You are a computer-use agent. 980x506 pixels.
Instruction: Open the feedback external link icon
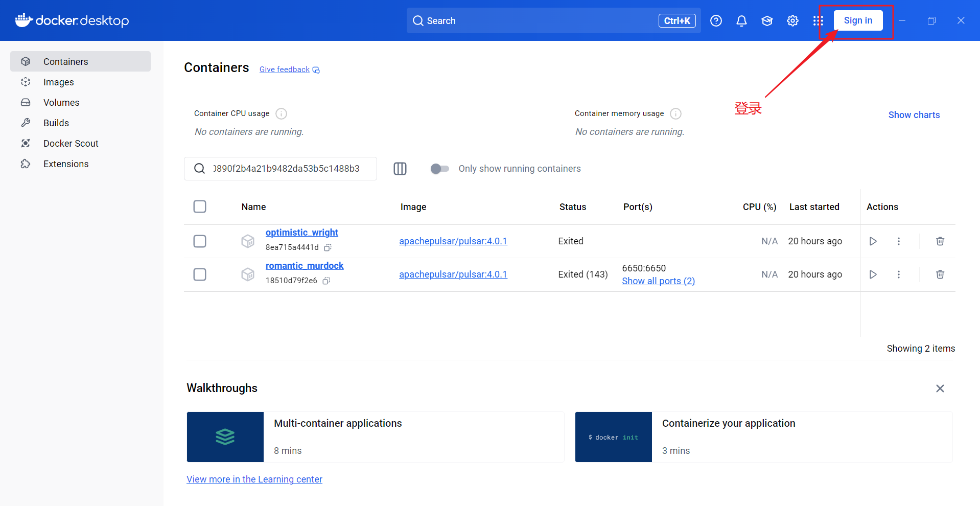[316, 70]
